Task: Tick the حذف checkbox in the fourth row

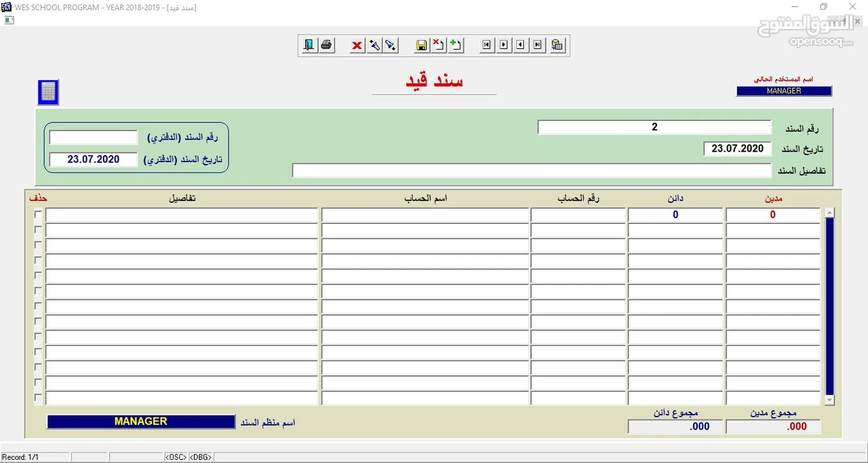Action: [39, 260]
